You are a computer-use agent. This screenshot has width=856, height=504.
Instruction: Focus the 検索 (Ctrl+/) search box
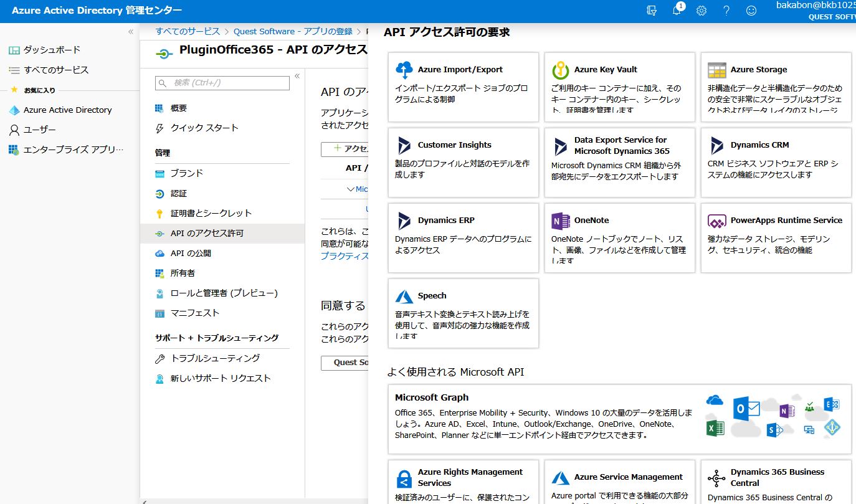[x=222, y=83]
